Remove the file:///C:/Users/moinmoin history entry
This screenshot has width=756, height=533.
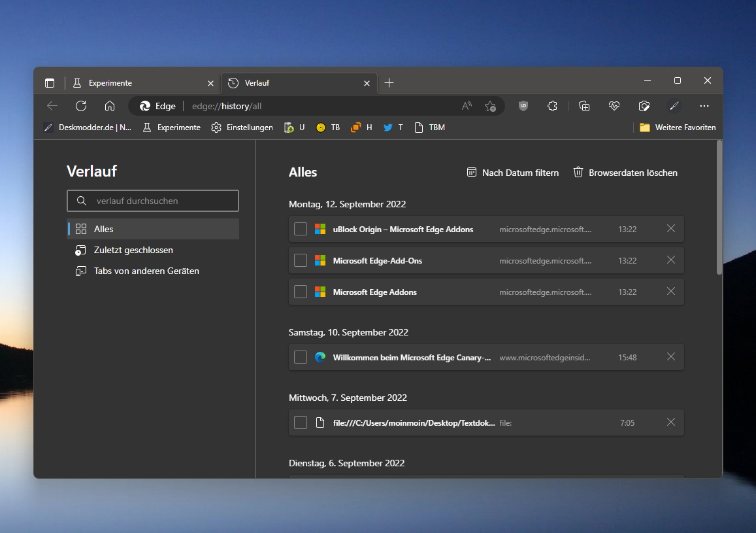670,422
